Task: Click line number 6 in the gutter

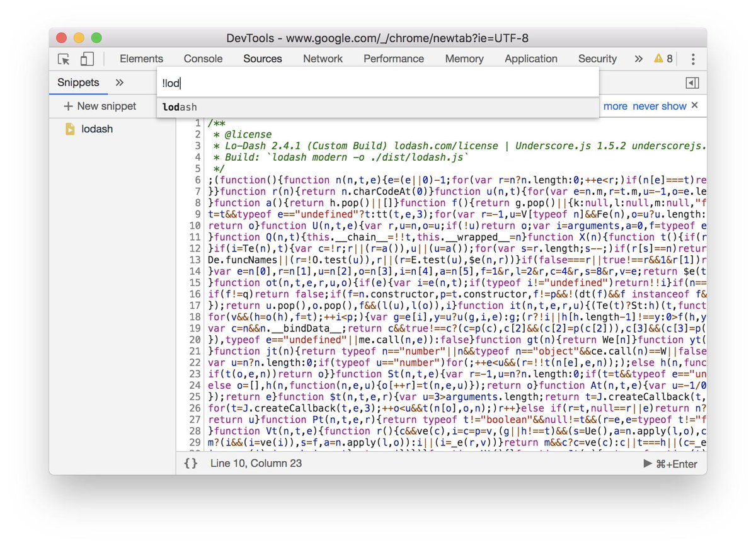Action: [x=198, y=180]
